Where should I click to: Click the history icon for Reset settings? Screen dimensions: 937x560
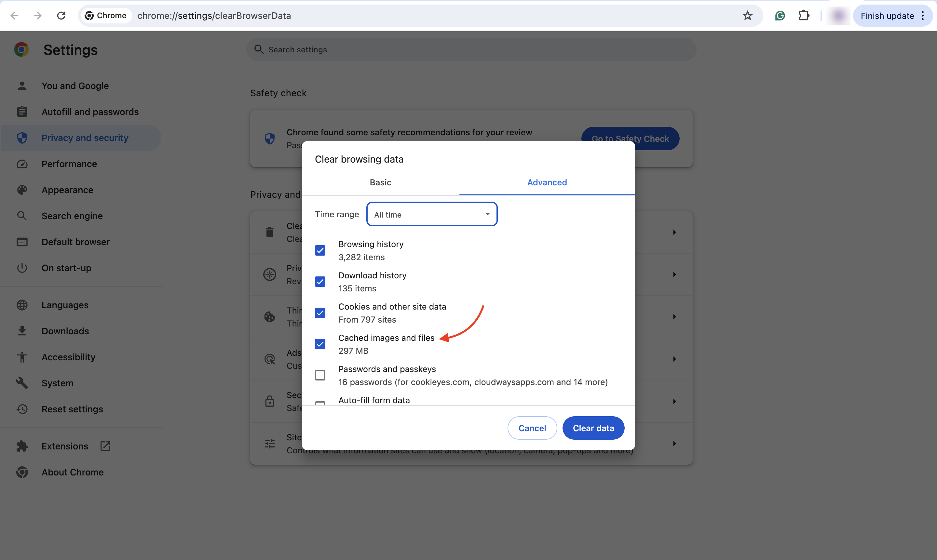coord(22,409)
